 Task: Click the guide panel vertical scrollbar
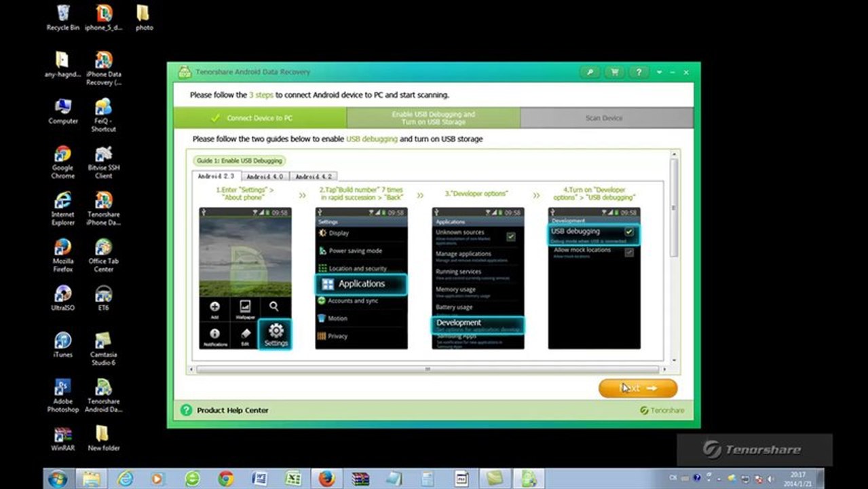(673, 207)
